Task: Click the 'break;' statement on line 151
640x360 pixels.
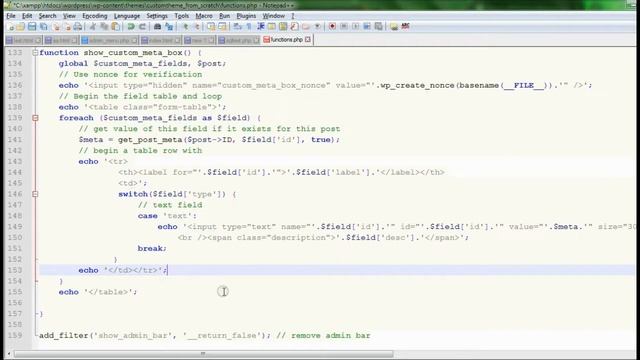Action: click(152, 249)
